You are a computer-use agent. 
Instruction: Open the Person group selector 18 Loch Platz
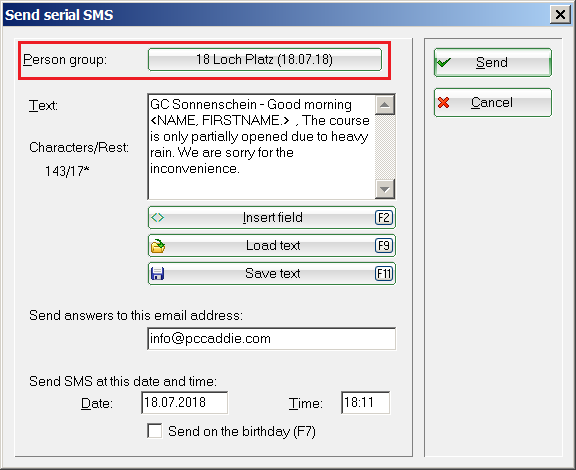tap(265, 60)
